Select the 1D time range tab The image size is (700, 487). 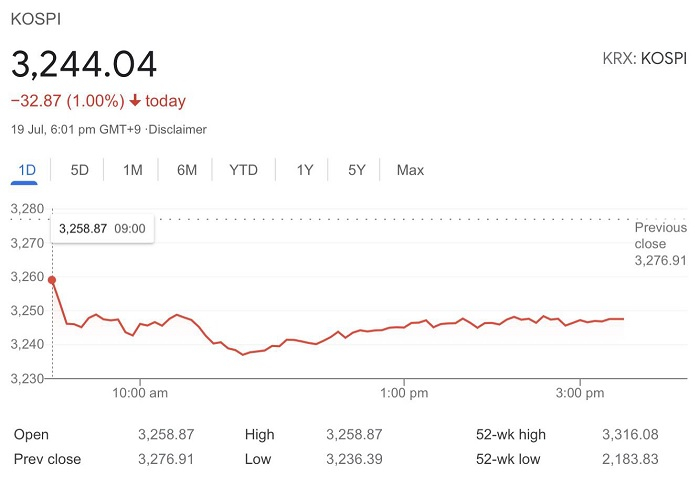point(27,170)
